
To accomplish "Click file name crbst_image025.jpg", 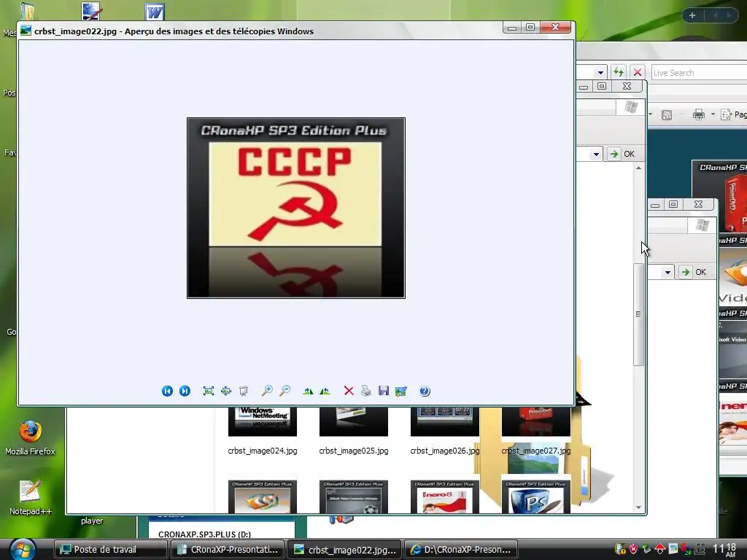I will tap(354, 451).
